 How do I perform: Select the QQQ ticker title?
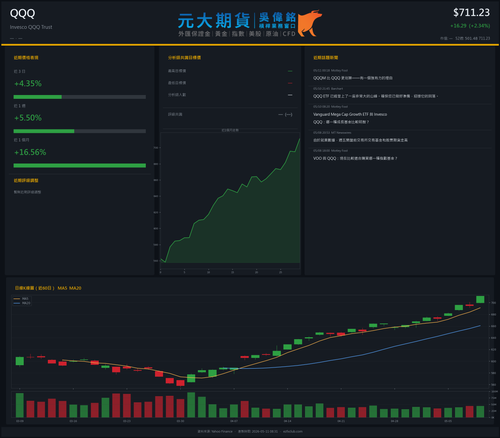tap(22, 13)
